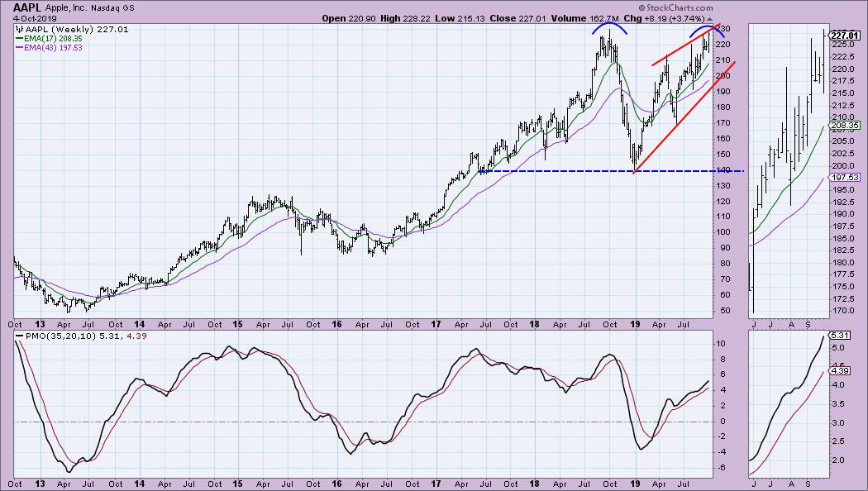Click the 140 label on price axis
This screenshot has height=491, width=868.
point(724,170)
